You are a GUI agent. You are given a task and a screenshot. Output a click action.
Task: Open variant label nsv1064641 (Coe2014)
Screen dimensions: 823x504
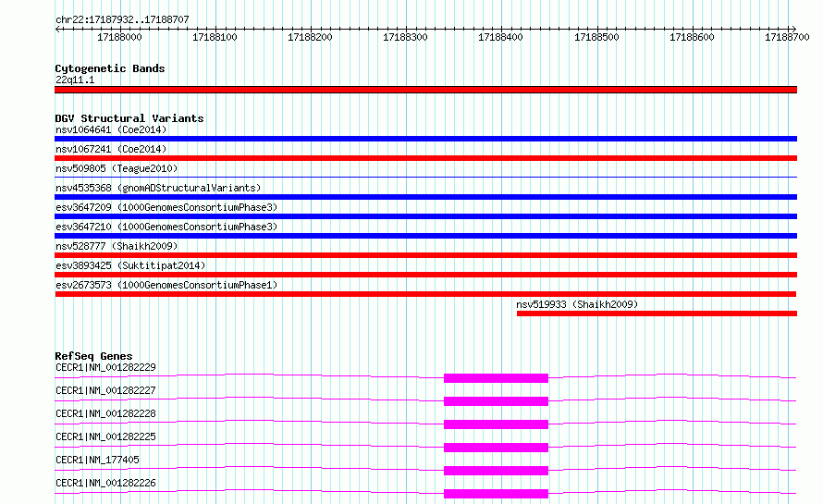[111, 129]
